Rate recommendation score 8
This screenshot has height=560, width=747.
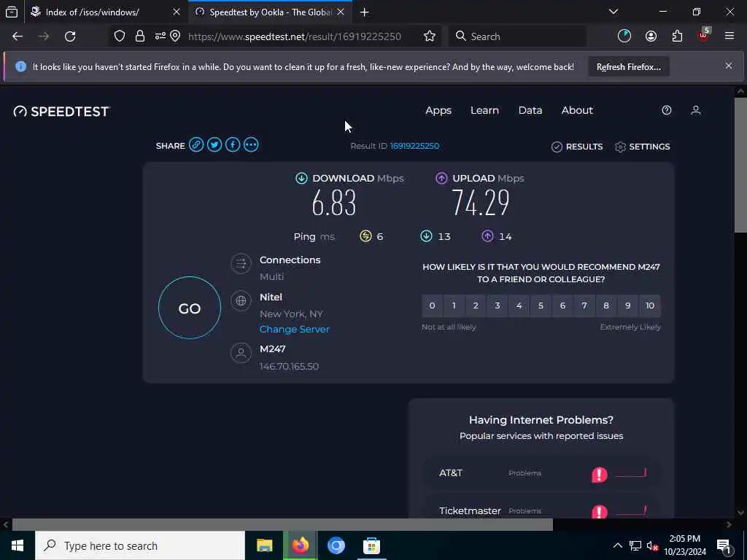606,306
